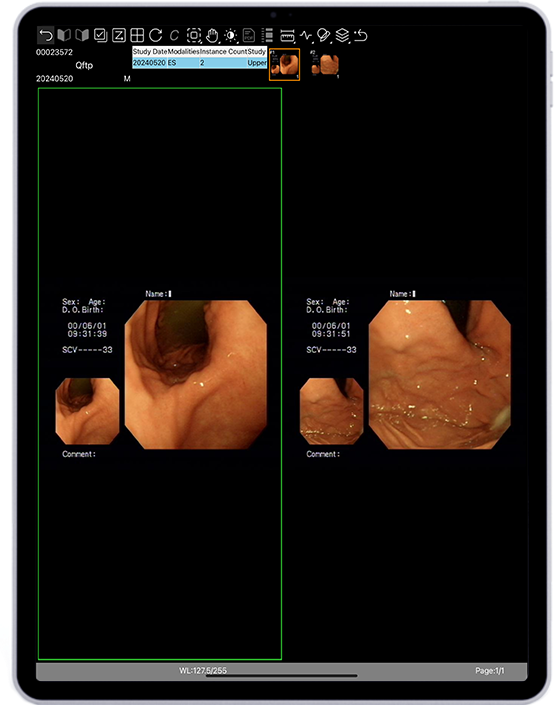Click the italic C reset icon
The image size is (554, 705).
point(174,35)
